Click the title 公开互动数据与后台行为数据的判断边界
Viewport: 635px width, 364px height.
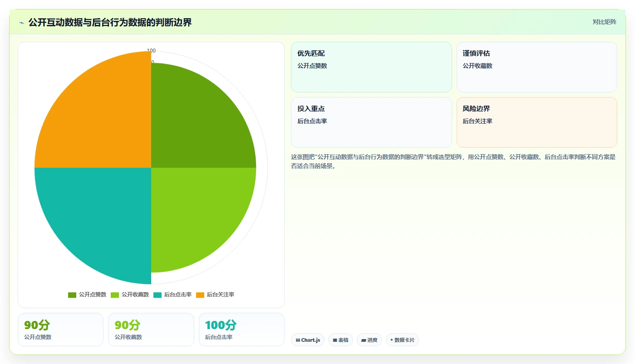click(110, 23)
